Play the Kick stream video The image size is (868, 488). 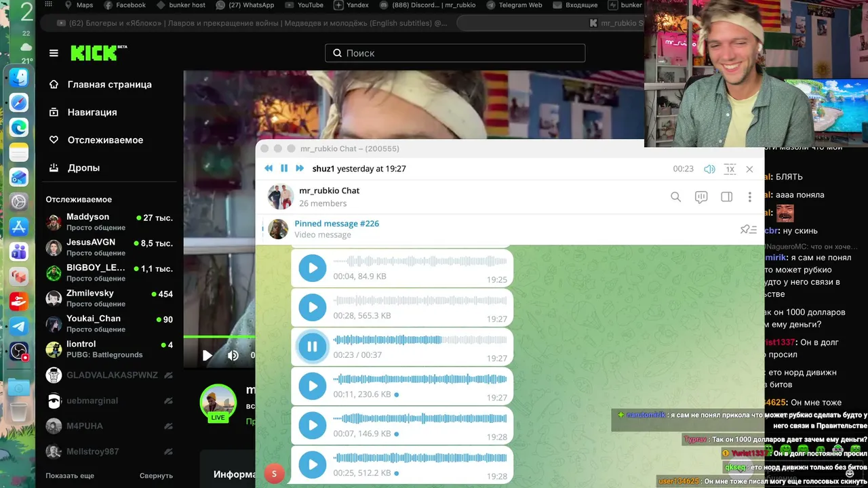[208, 355]
